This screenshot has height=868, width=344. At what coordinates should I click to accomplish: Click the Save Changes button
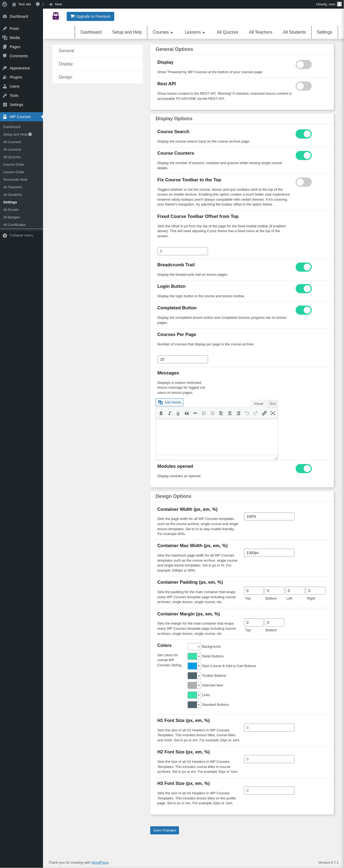click(164, 830)
